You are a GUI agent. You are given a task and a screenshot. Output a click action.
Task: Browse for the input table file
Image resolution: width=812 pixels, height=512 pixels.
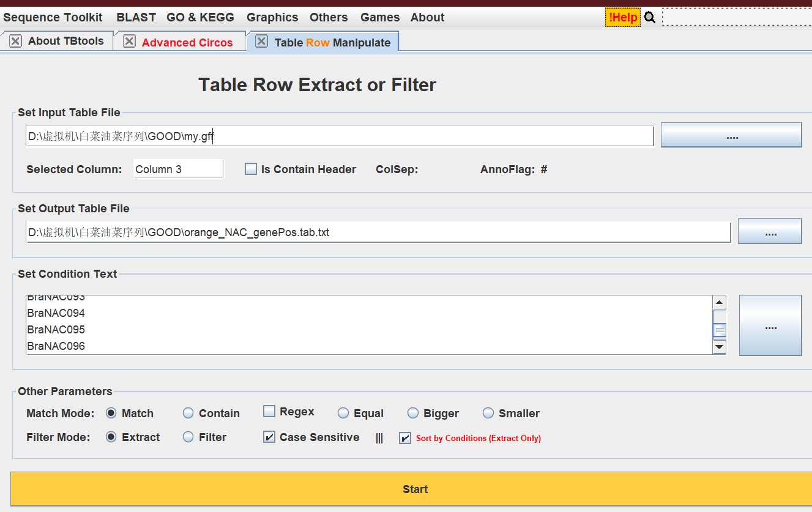click(x=731, y=135)
